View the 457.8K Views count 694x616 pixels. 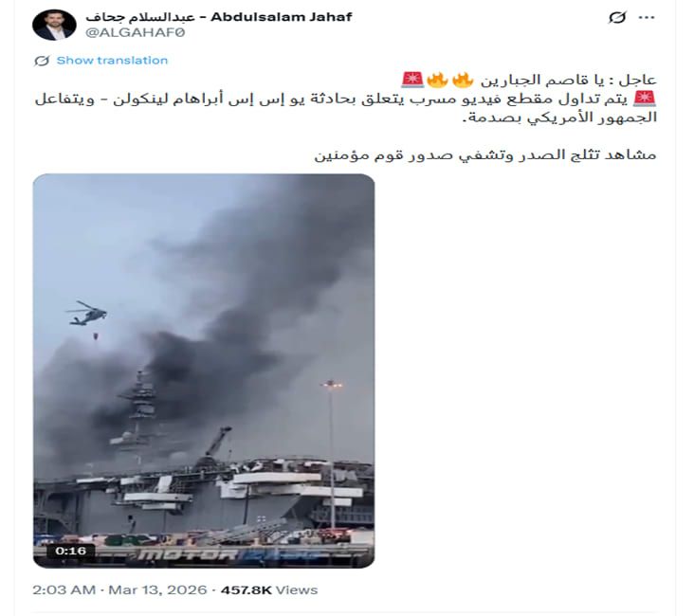[x=269, y=589]
